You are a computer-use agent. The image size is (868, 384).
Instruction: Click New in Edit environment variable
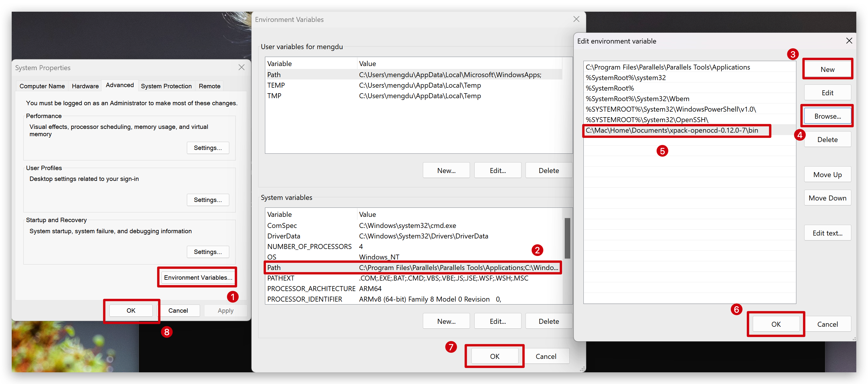(x=827, y=69)
